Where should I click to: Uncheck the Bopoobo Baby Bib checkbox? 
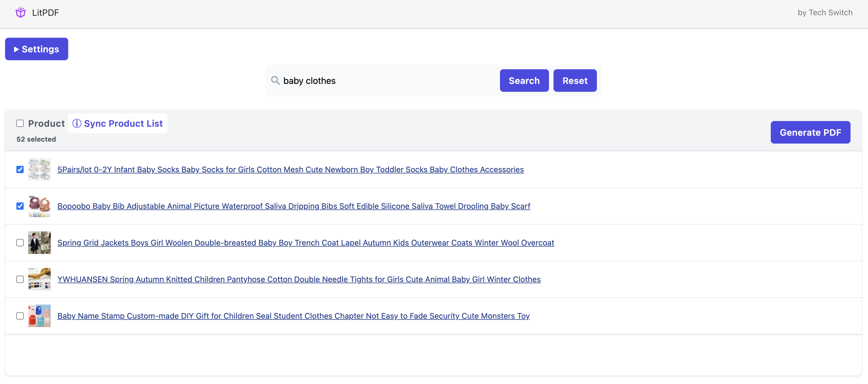pyautogui.click(x=20, y=206)
